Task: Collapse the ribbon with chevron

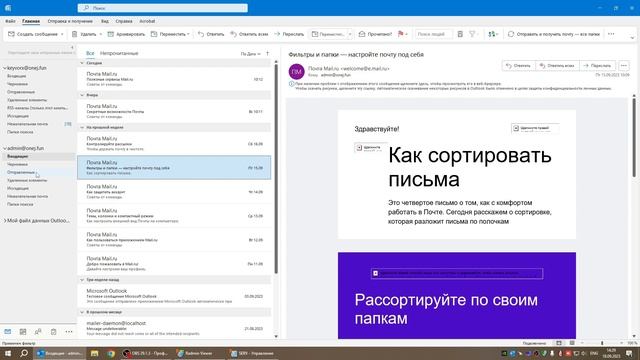Action: pos(632,38)
